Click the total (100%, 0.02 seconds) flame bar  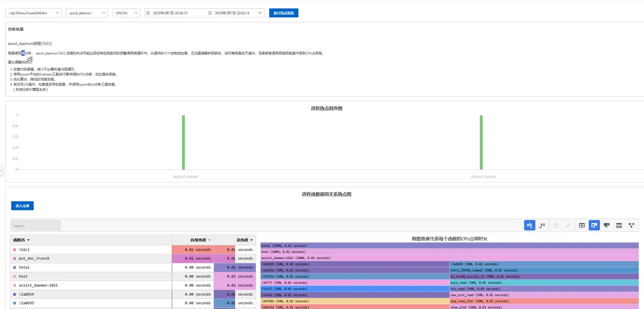[x=449, y=246]
